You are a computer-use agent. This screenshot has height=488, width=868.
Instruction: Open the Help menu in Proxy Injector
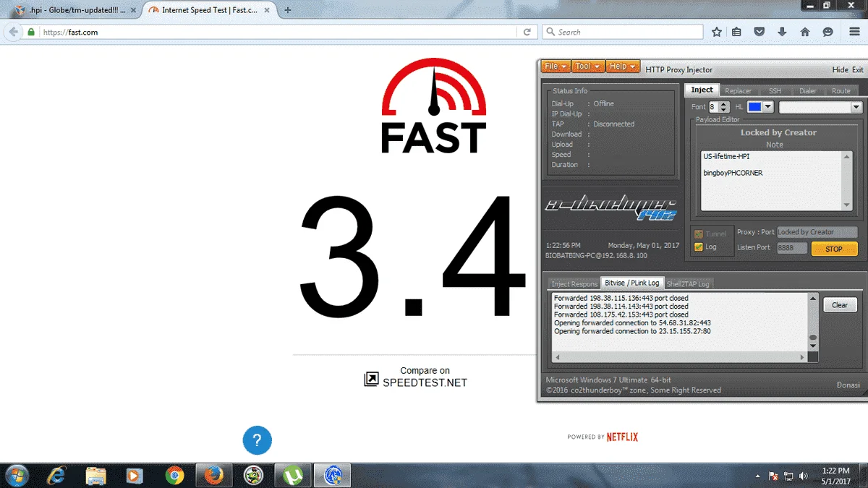(623, 67)
